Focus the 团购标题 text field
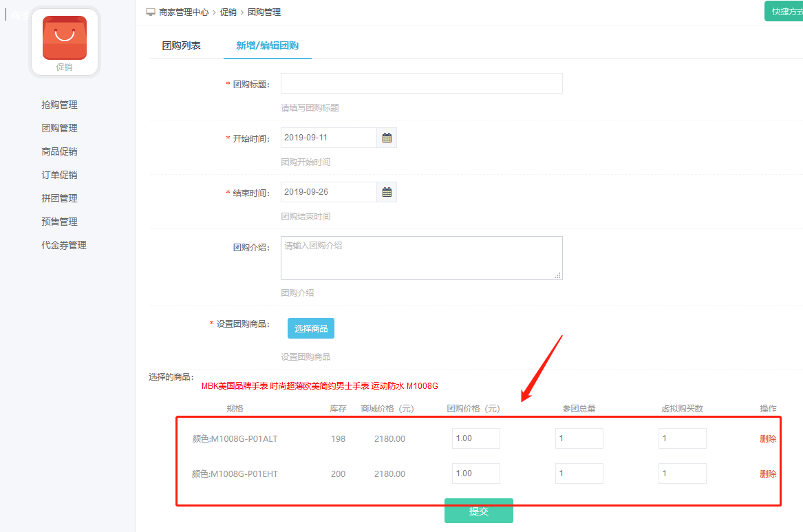This screenshot has height=532, width=803. (x=421, y=83)
